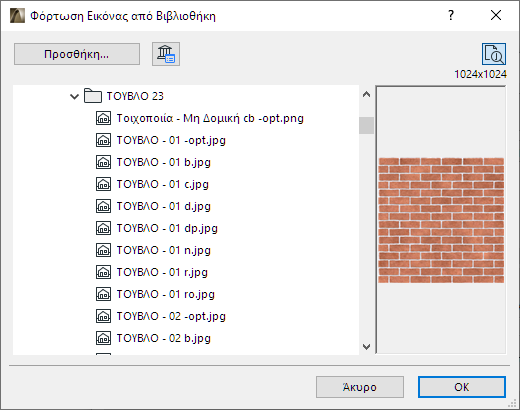
Task: Confirm with the OK button
Action: pyautogui.click(x=462, y=387)
